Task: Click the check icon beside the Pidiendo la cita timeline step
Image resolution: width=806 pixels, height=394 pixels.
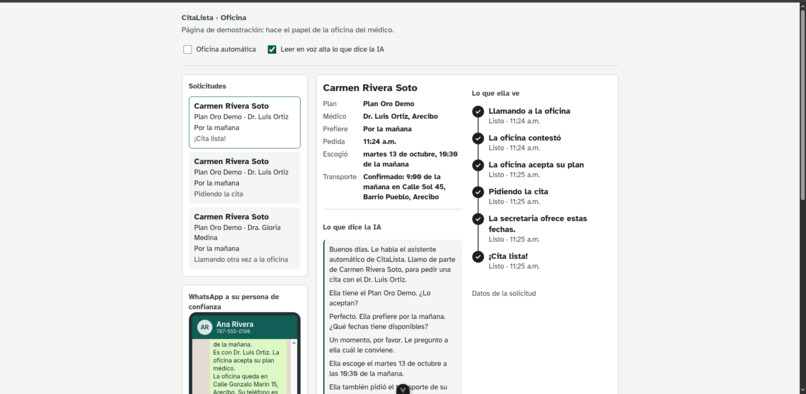Action: coord(478,192)
